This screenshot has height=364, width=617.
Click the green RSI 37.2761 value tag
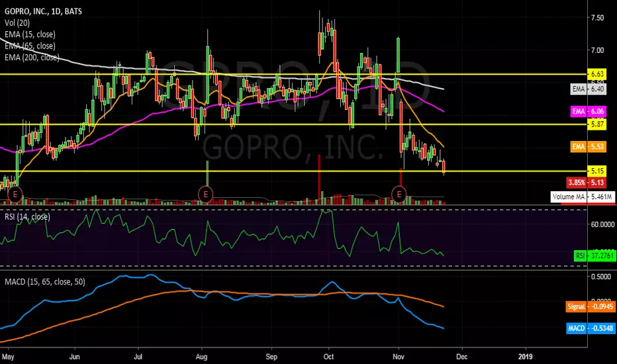pos(594,255)
